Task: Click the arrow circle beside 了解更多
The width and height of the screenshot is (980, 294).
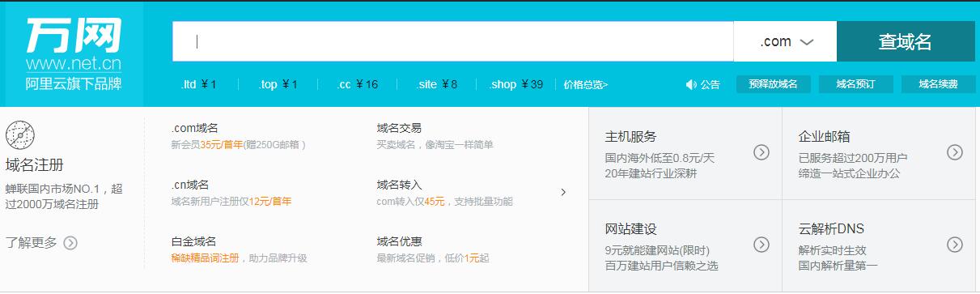Action: pyautogui.click(x=70, y=242)
